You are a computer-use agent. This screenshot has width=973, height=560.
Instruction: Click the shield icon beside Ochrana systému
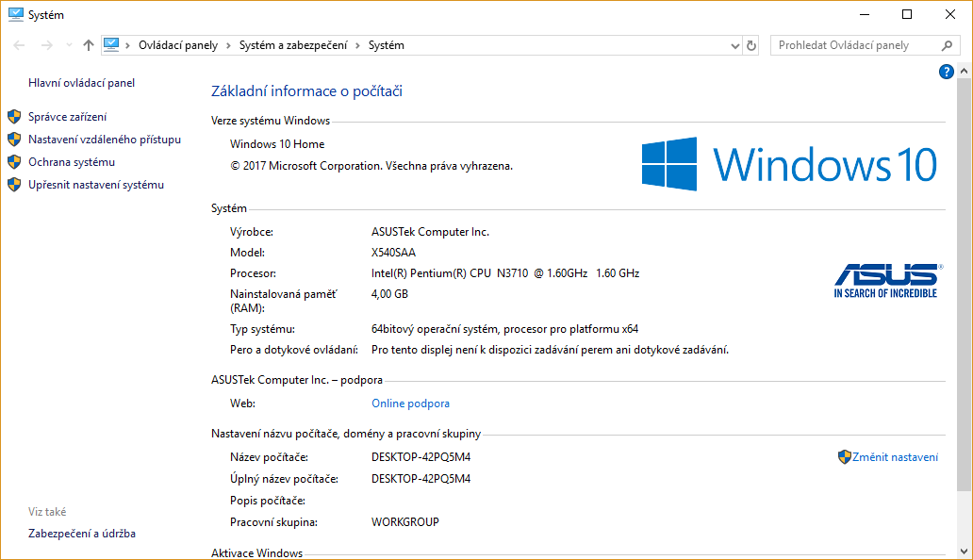pyautogui.click(x=14, y=162)
